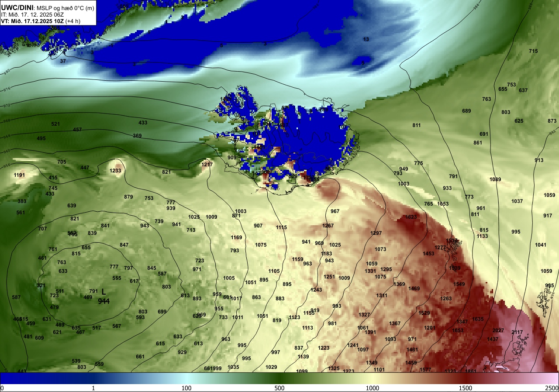The width and height of the screenshot is (559, 392).
Task: Click the 960 isobar label
Action: 7,151
